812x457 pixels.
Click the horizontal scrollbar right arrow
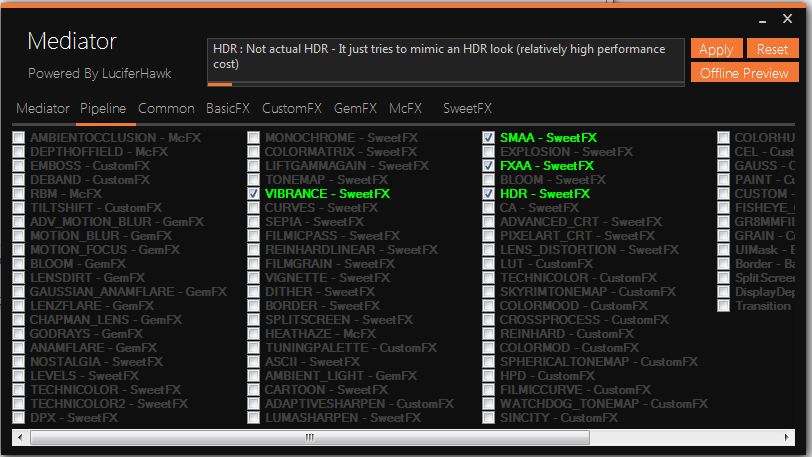pyautogui.click(x=787, y=437)
